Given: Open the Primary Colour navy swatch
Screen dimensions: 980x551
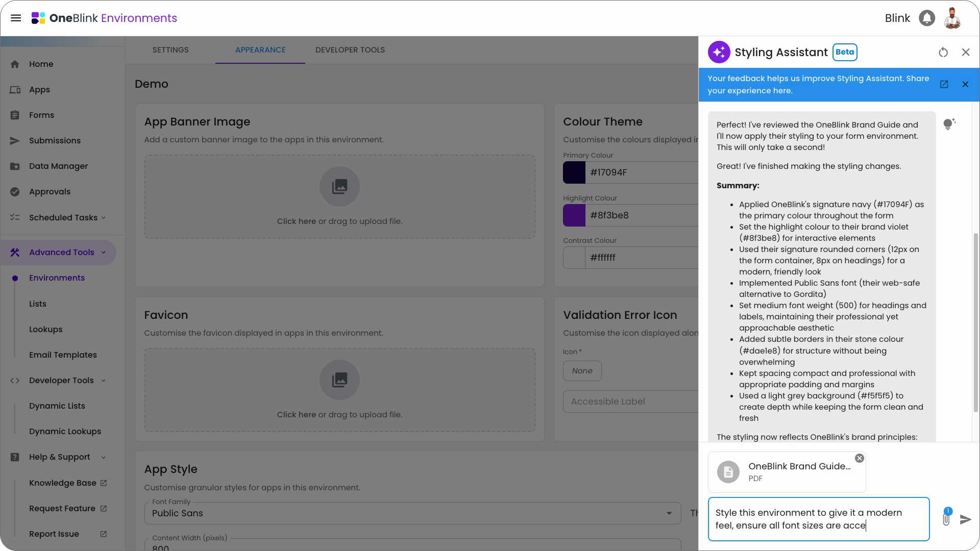Looking at the screenshot, I should 574,172.
